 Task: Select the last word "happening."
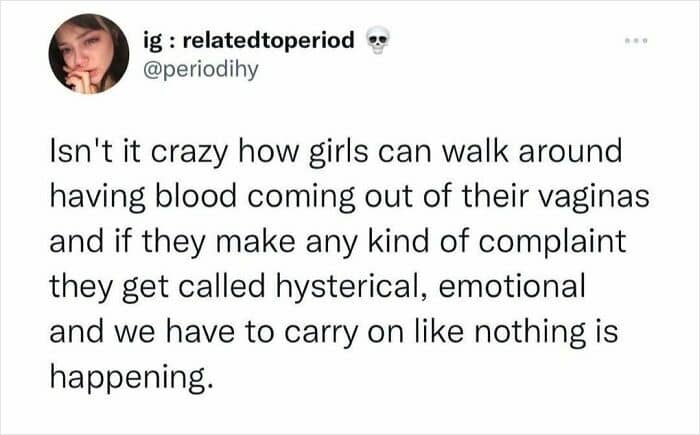tap(129, 378)
